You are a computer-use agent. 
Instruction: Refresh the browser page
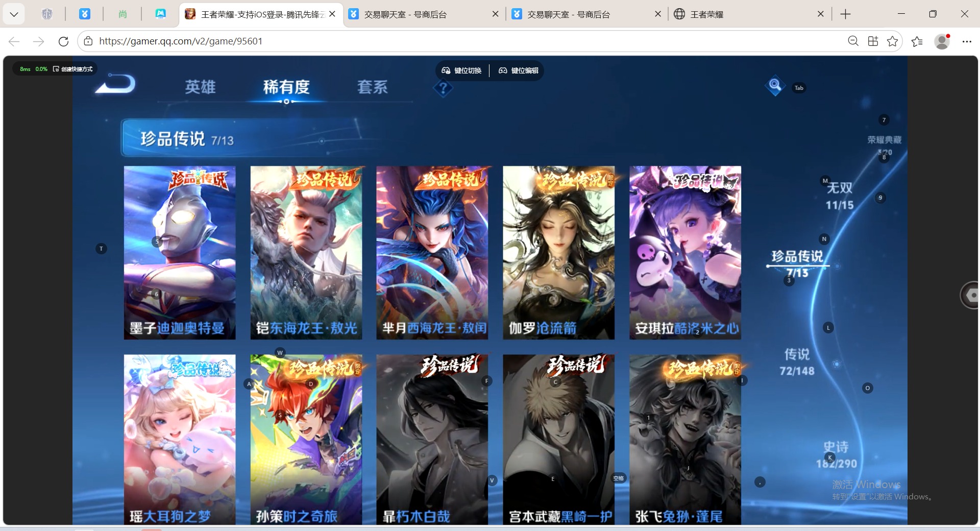63,41
